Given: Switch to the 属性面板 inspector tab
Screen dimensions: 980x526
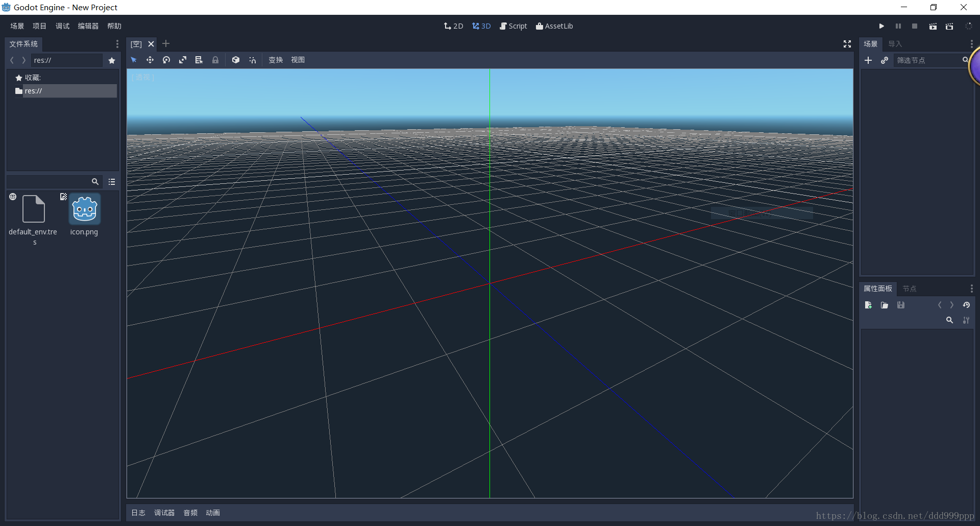Looking at the screenshot, I should tap(878, 289).
